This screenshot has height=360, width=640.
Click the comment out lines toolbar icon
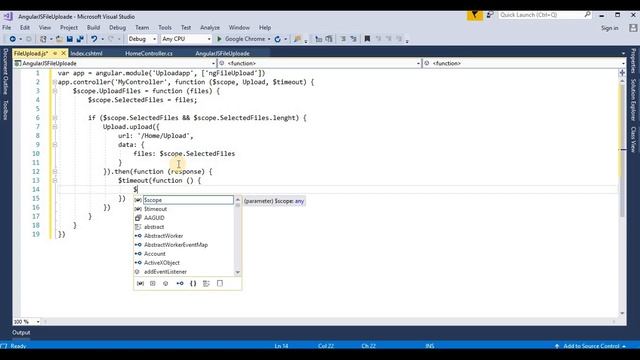tap(343, 39)
